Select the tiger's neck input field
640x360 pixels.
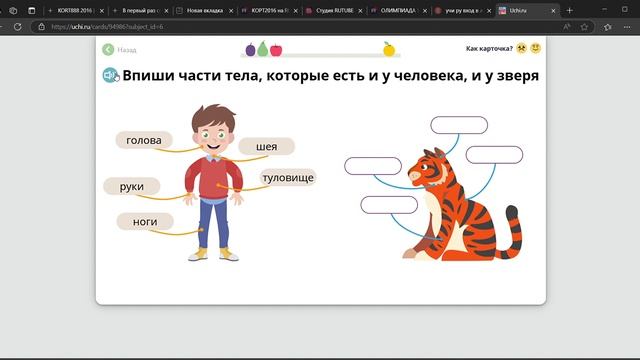[x=373, y=166]
